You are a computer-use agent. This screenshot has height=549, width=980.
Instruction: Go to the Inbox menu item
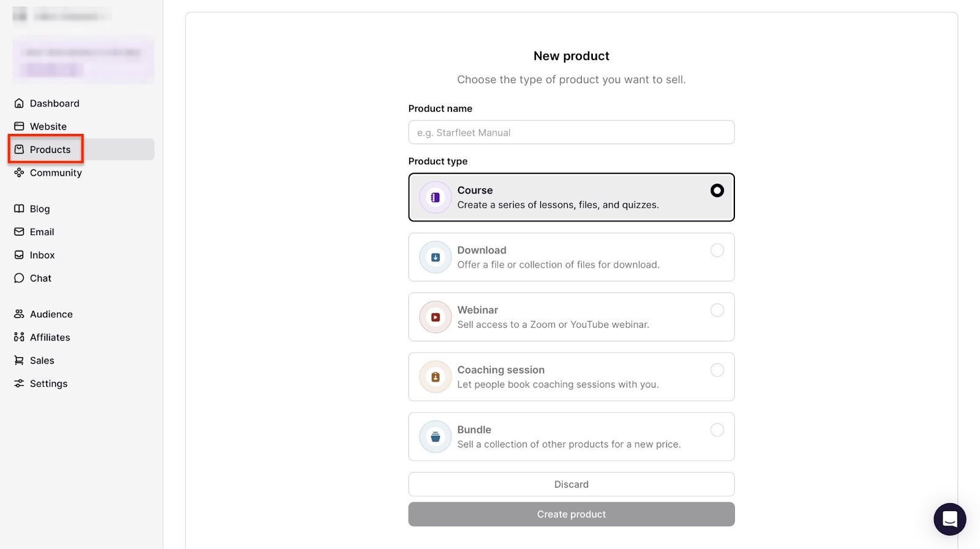(42, 255)
